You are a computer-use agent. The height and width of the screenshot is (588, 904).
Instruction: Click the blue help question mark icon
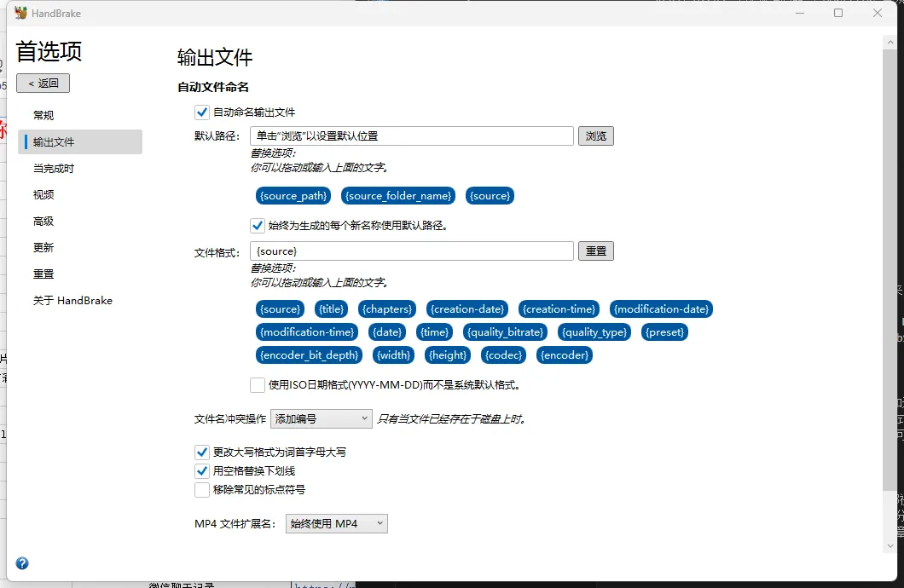[22, 563]
